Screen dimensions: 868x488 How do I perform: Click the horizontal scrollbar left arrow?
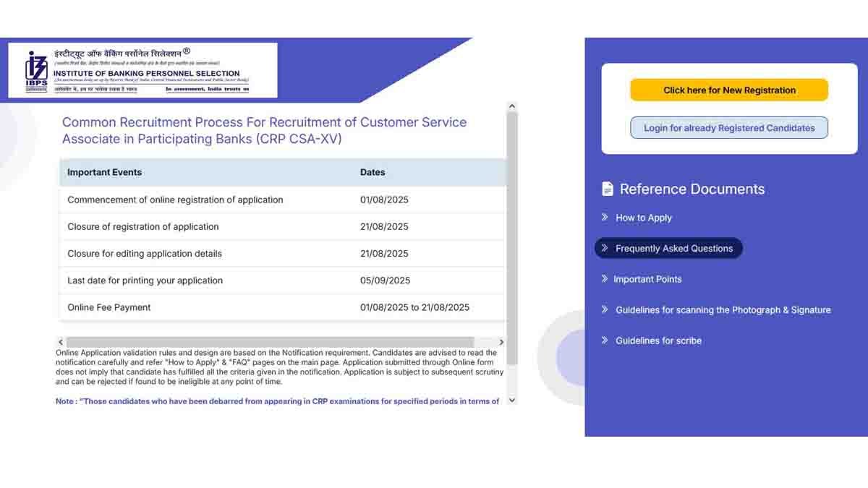point(61,342)
